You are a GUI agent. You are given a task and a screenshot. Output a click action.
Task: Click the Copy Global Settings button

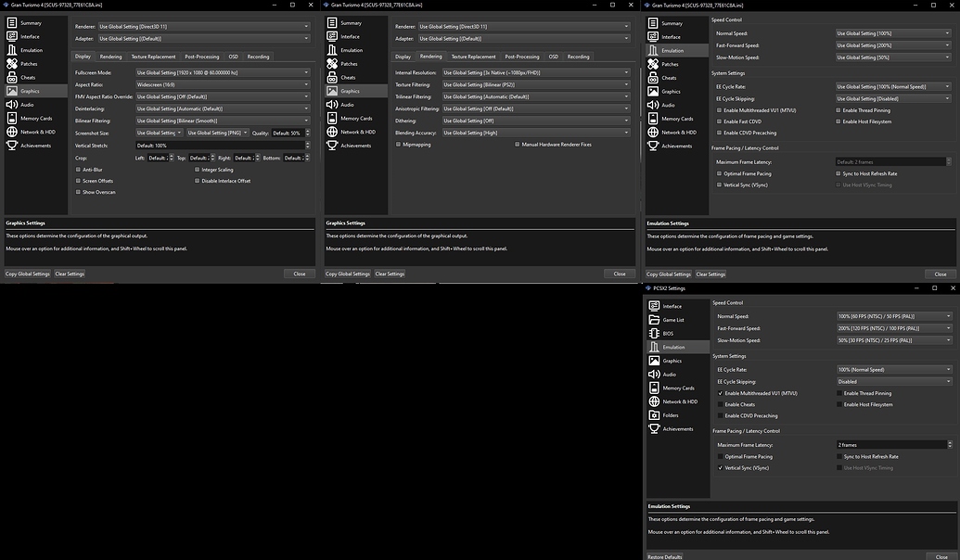[x=26, y=274]
